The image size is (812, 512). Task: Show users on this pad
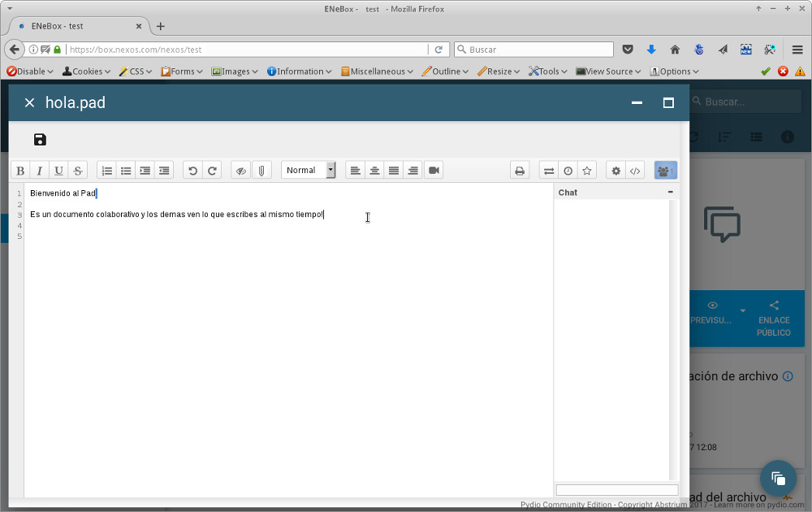click(666, 171)
